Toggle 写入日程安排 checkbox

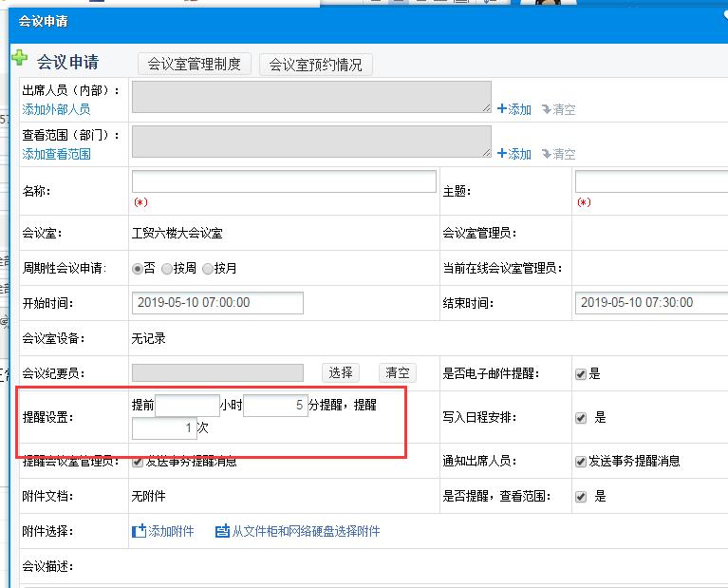(x=581, y=418)
